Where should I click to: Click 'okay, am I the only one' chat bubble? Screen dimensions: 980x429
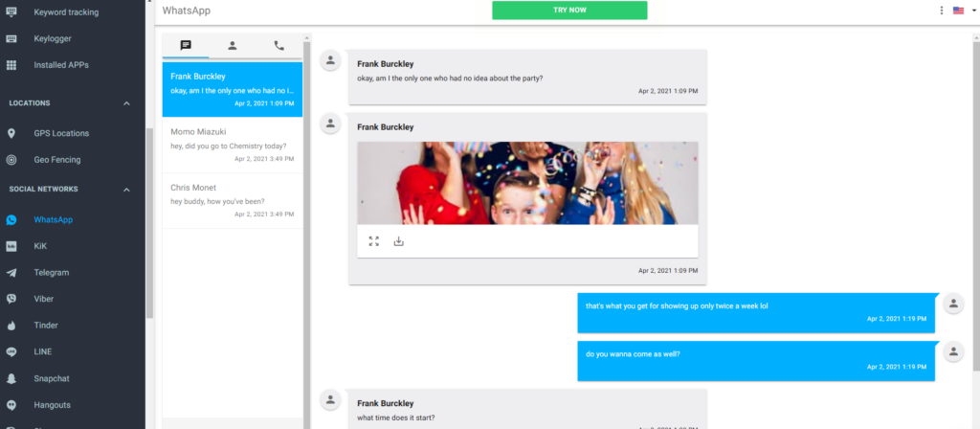point(527,77)
